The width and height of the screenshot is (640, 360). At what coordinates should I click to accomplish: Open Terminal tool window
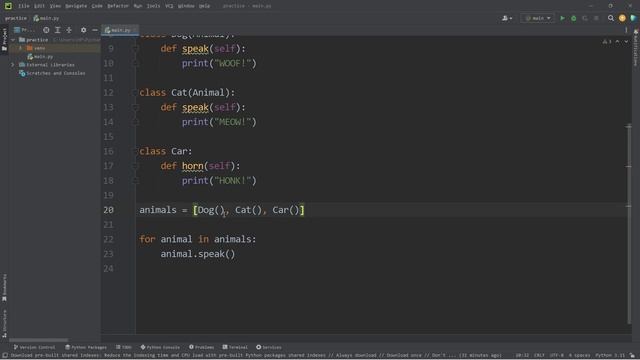click(235, 347)
